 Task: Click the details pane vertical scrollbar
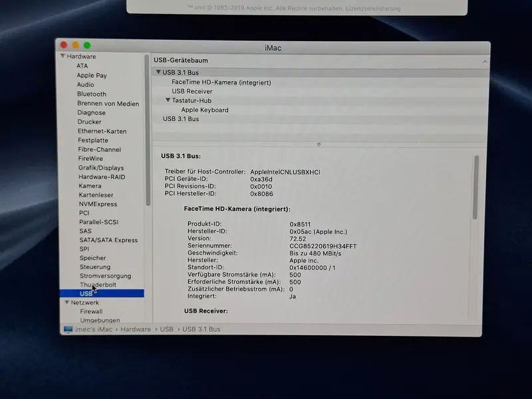(476, 188)
